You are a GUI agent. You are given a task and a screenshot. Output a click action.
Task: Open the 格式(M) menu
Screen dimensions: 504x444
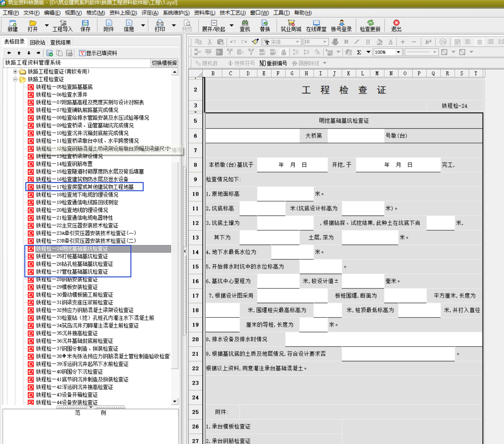pos(95,13)
